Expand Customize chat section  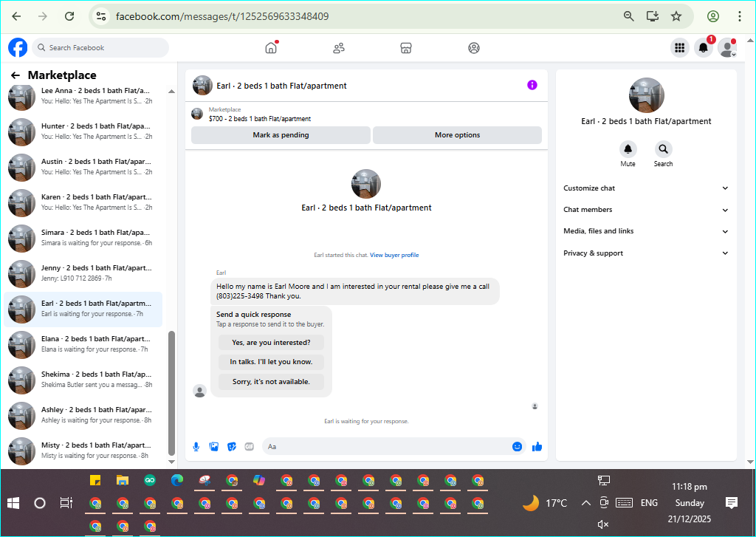point(645,188)
